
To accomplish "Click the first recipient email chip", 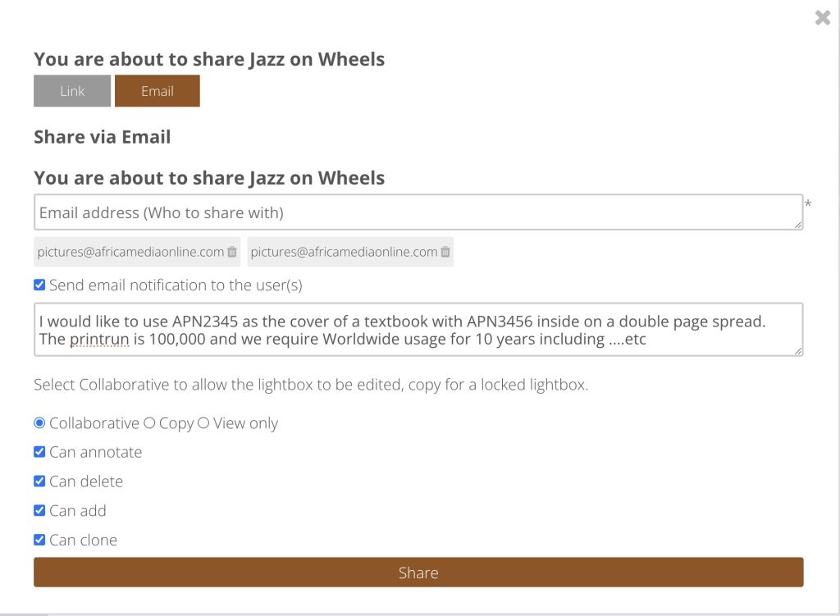I will [x=137, y=252].
